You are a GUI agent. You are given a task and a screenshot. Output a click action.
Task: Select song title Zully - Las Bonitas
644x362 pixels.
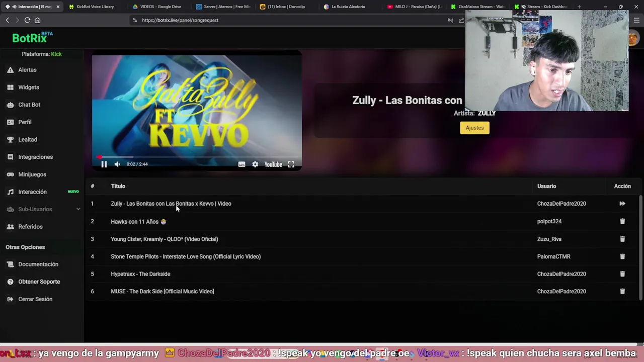click(171, 204)
